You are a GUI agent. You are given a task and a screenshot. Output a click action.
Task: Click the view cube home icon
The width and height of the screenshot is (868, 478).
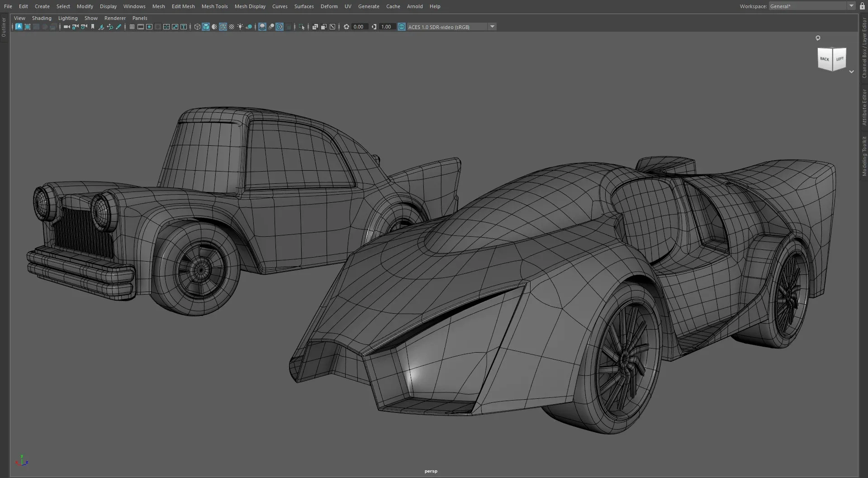click(818, 38)
